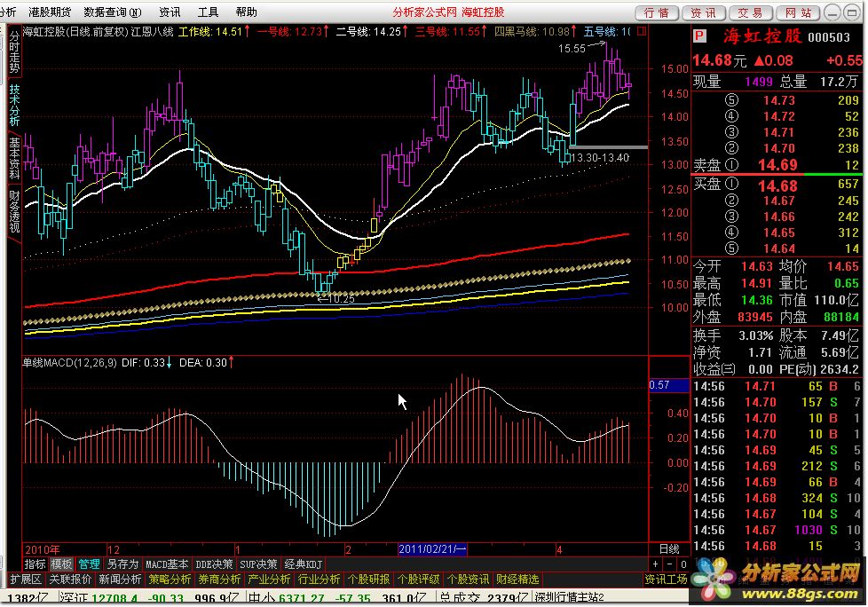The width and height of the screenshot is (868, 607).
Task: Click the 2011/02/21 date marker on timeline
Action: point(432,549)
